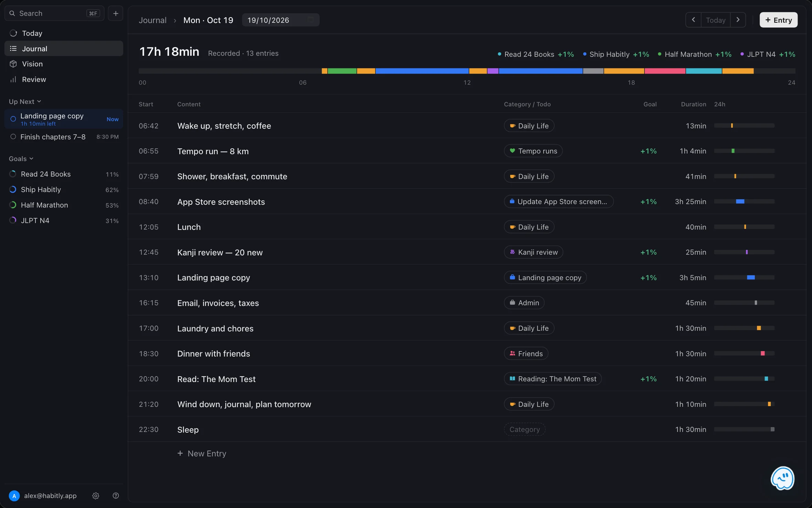
Task: Open the empty Category picker for Sleep
Action: click(525, 430)
